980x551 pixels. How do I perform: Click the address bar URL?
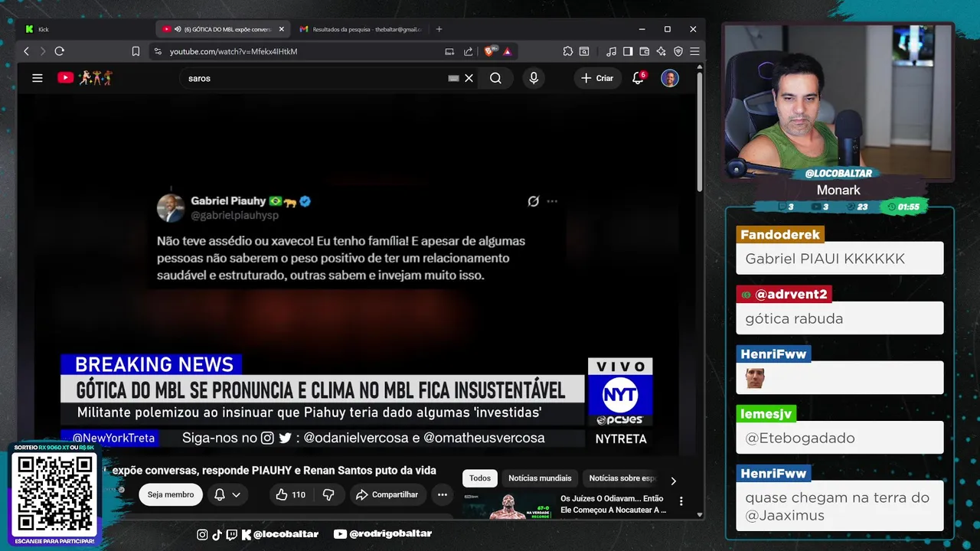(x=234, y=51)
